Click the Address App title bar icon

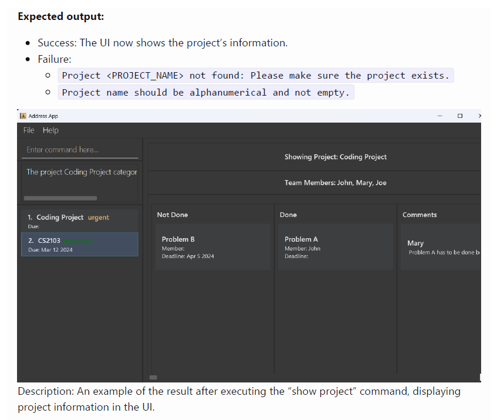(x=23, y=116)
